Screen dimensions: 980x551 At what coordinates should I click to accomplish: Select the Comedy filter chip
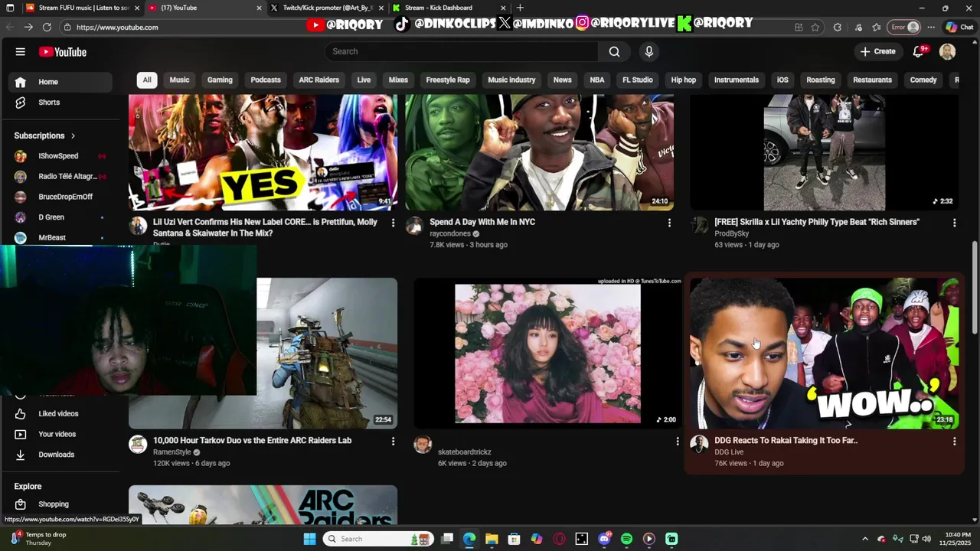(x=923, y=80)
